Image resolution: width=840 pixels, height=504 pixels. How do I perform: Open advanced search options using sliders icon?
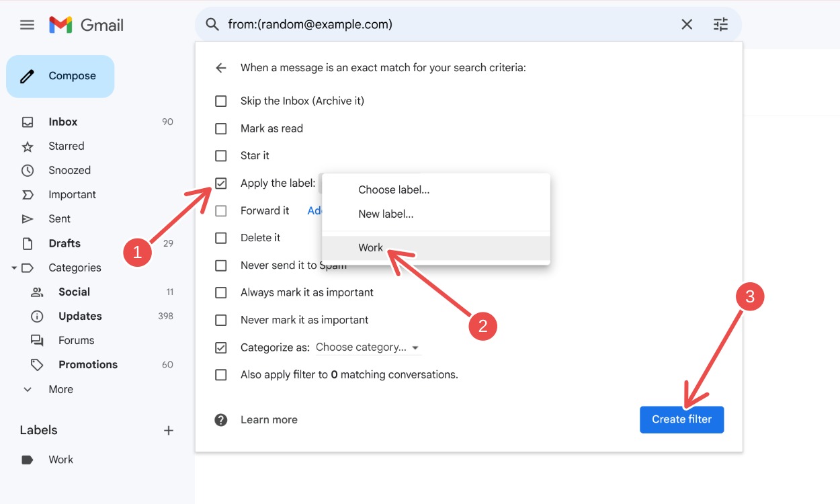click(720, 24)
